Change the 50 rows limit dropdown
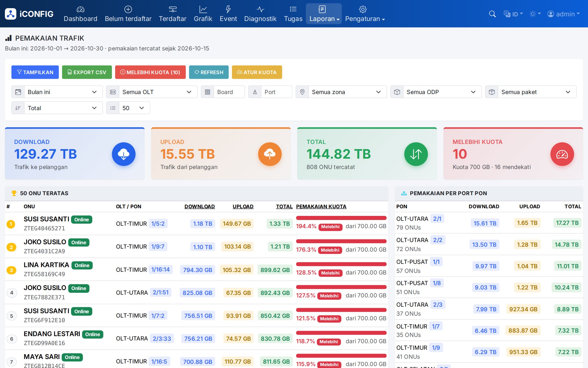Image resolution: width=588 pixels, height=368 pixels. tap(134, 108)
